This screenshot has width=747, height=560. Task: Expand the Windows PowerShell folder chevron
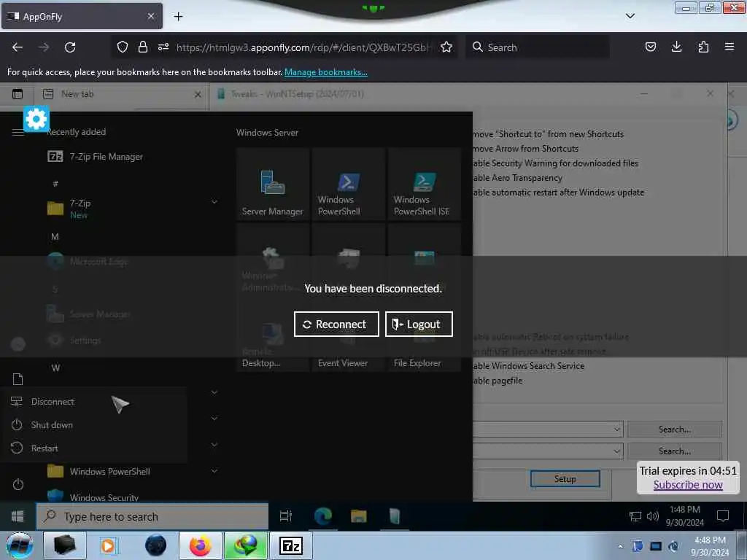214,471
